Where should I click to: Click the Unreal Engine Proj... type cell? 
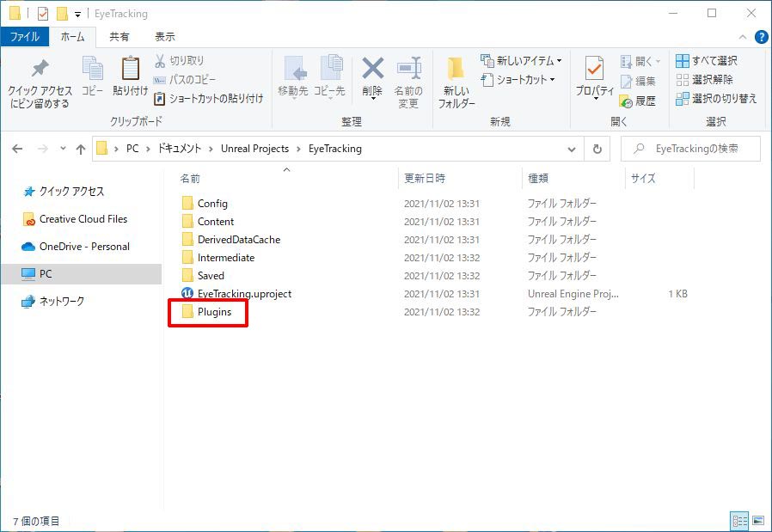(x=573, y=294)
